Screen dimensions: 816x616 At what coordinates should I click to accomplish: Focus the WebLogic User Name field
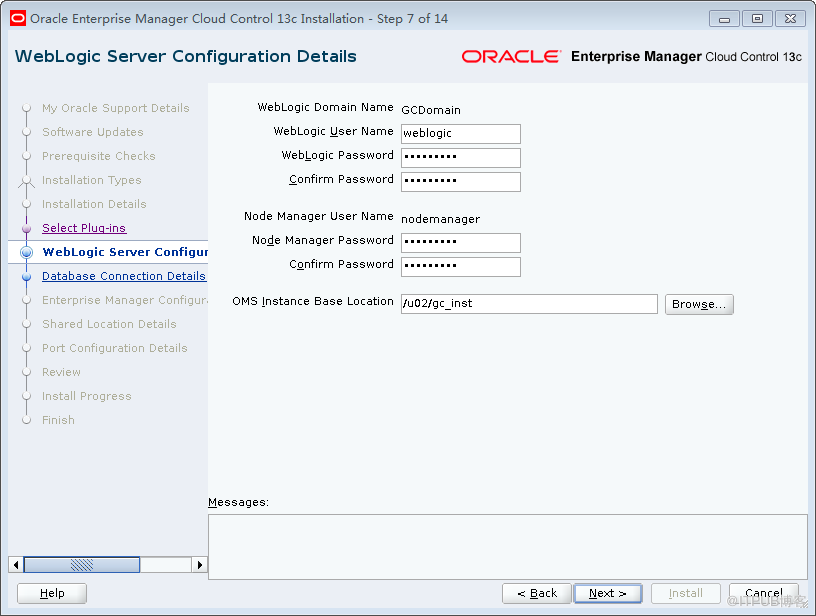coord(461,134)
